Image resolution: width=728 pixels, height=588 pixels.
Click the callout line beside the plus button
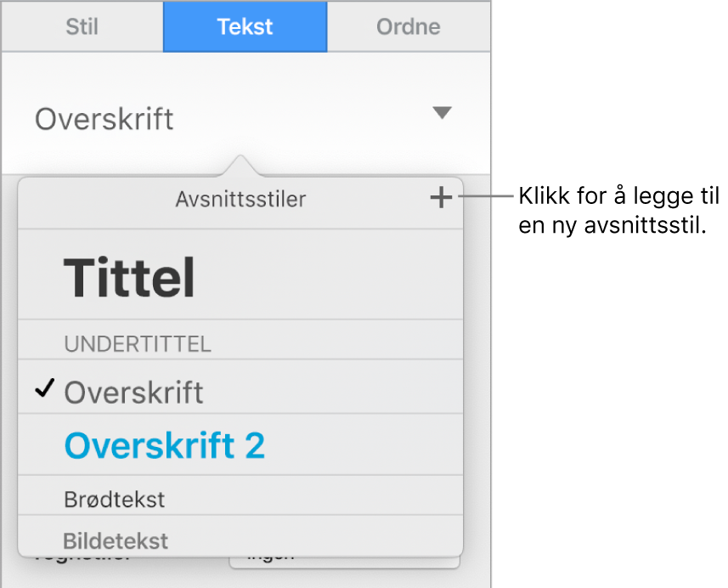[x=486, y=198]
